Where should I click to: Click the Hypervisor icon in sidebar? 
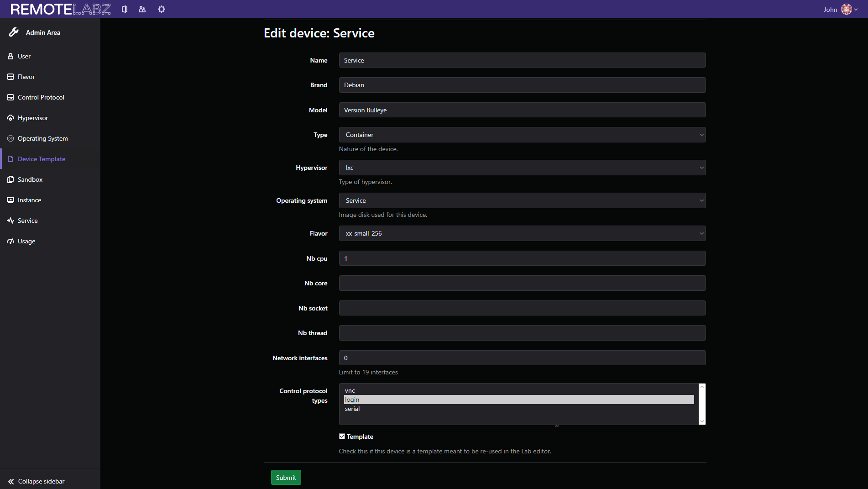tap(10, 118)
